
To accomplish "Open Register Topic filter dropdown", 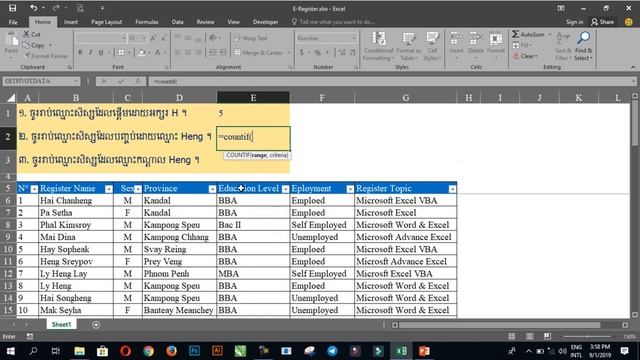I will click(452, 189).
